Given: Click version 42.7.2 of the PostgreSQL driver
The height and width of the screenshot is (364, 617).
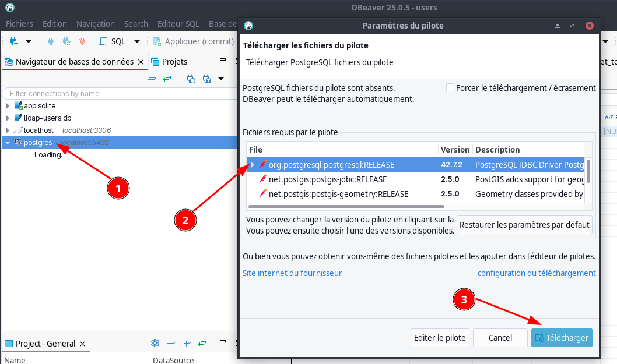Looking at the screenshot, I should coord(451,165).
